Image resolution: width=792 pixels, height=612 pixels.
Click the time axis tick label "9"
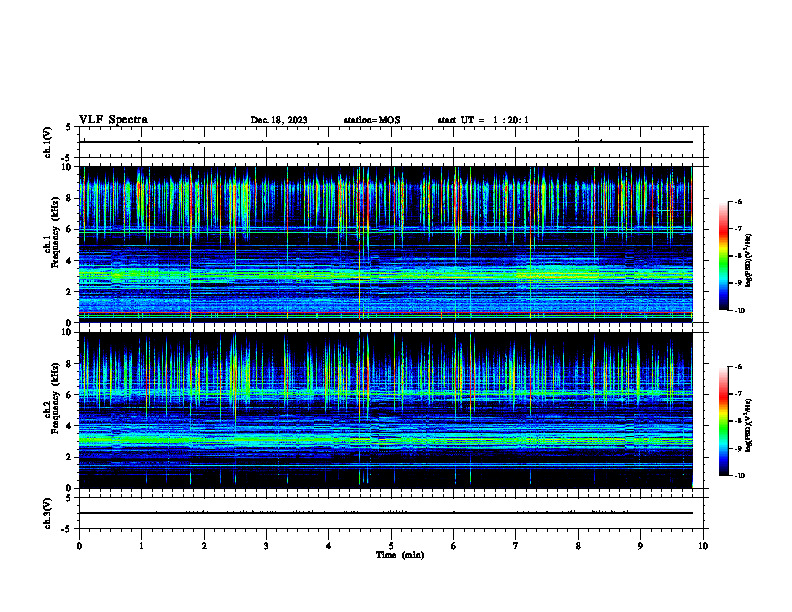point(640,546)
